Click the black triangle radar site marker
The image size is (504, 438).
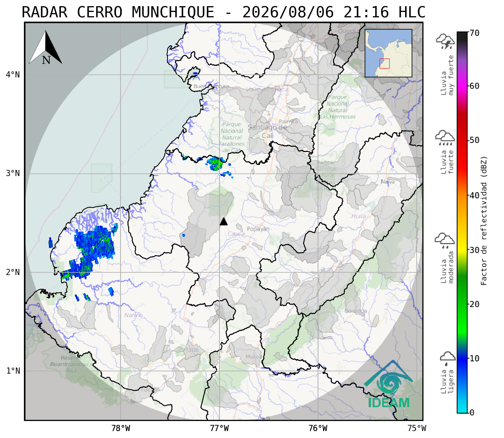(x=224, y=221)
